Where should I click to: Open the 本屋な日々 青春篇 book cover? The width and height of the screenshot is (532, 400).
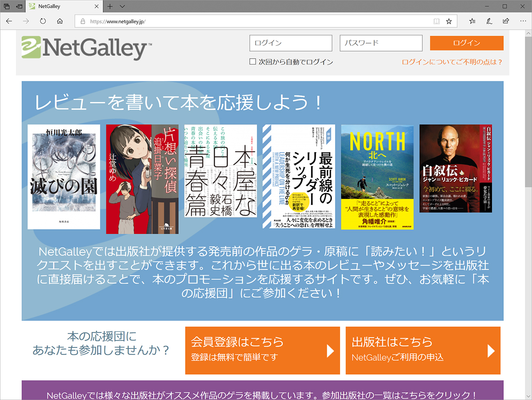(221, 171)
